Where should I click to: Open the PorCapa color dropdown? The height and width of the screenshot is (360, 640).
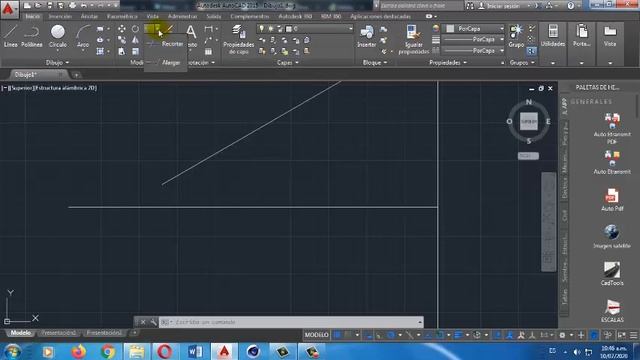pyautogui.click(x=502, y=29)
